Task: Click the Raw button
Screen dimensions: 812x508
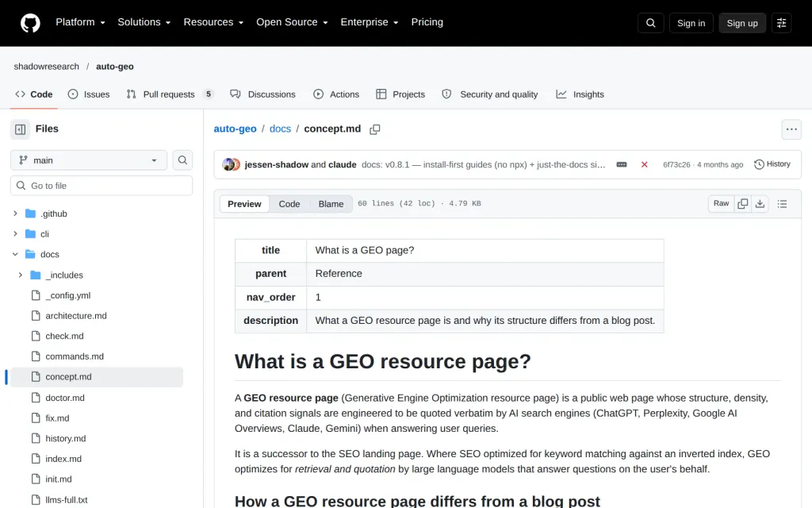Action: pos(721,204)
